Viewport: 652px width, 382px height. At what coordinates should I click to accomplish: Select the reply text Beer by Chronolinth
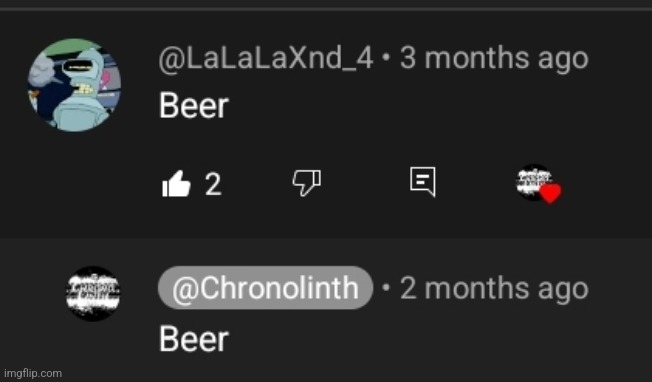coord(194,339)
